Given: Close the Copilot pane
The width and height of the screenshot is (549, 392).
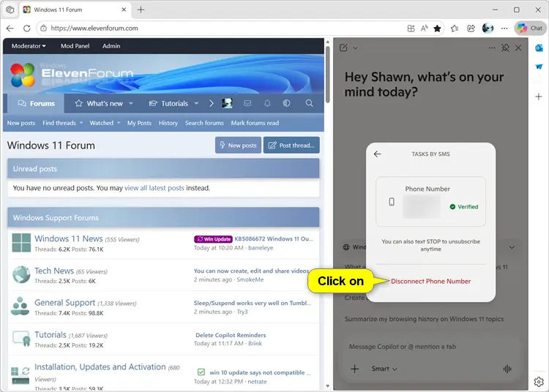Looking at the screenshot, I should pos(518,48).
